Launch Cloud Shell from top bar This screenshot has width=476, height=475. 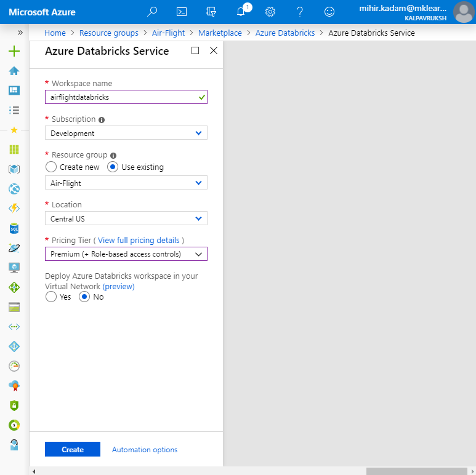pos(182,12)
